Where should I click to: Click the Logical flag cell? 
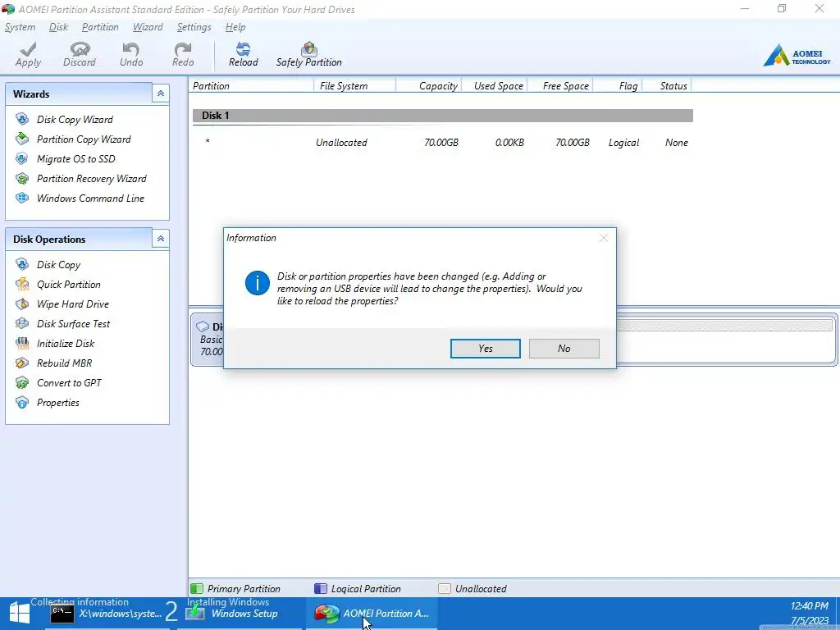coord(623,143)
